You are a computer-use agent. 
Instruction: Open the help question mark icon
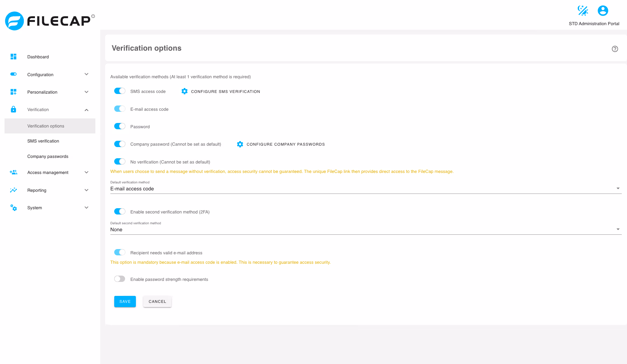[x=615, y=49]
